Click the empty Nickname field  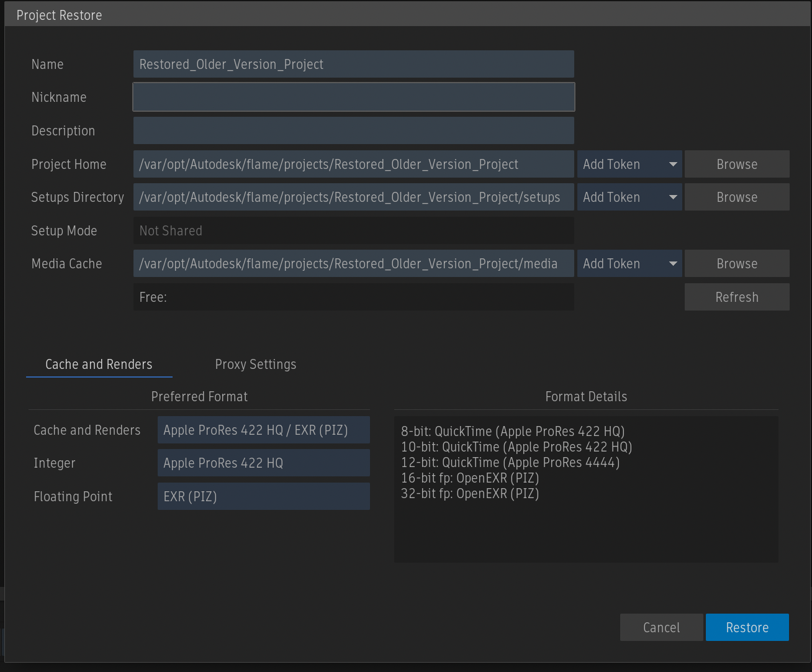click(x=353, y=98)
